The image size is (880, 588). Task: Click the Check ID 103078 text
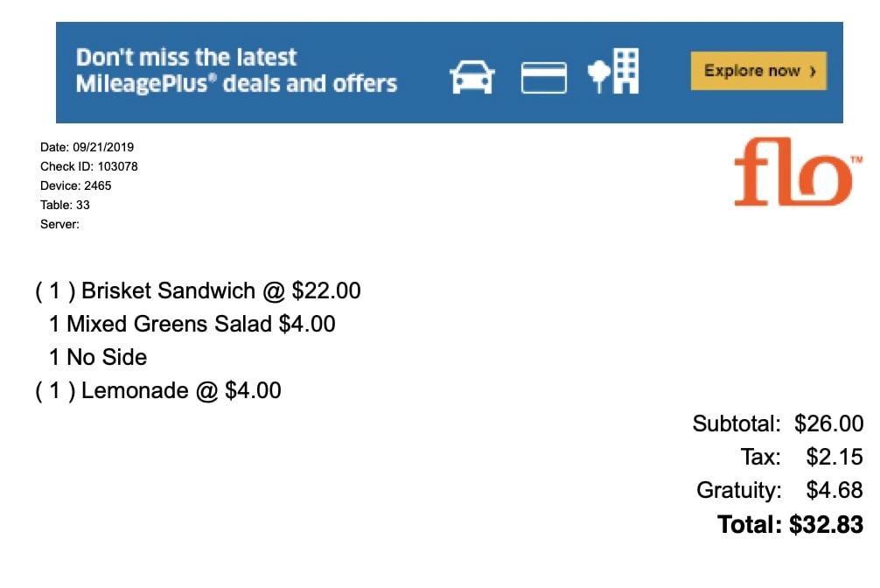point(88,166)
